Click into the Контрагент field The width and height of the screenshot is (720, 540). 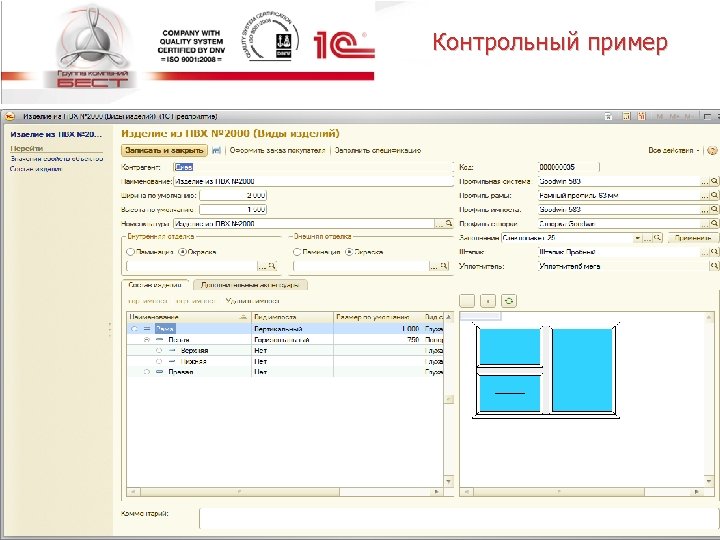(313, 167)
